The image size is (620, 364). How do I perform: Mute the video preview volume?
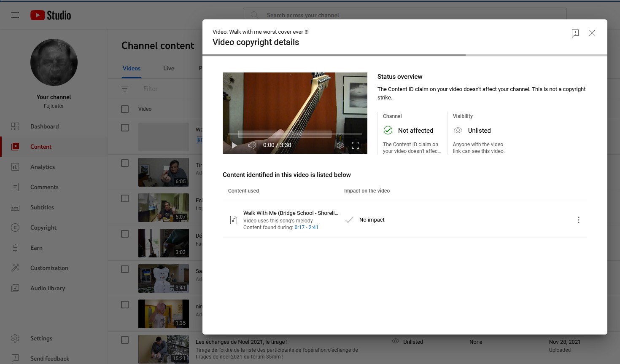[252, 145]
